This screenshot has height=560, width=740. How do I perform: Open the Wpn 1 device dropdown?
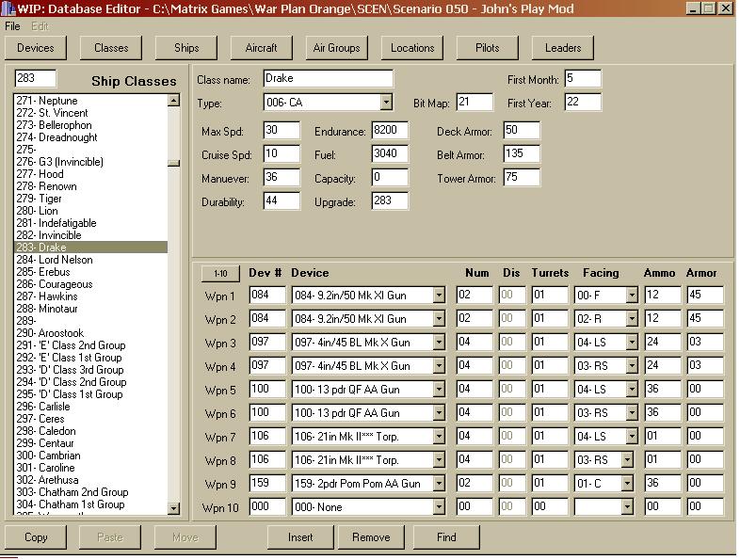(x=439, y=296)
